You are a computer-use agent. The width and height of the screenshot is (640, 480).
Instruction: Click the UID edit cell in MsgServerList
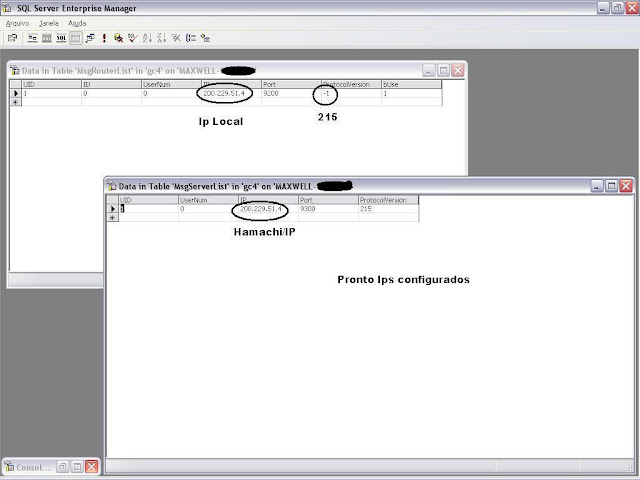tap(148, 209)
